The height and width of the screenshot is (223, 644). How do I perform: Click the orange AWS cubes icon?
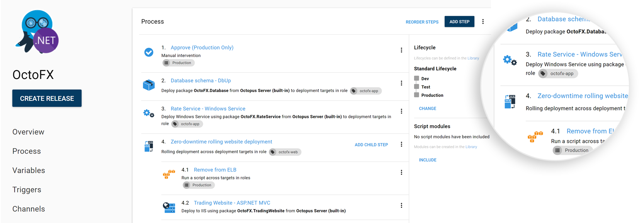169,174
